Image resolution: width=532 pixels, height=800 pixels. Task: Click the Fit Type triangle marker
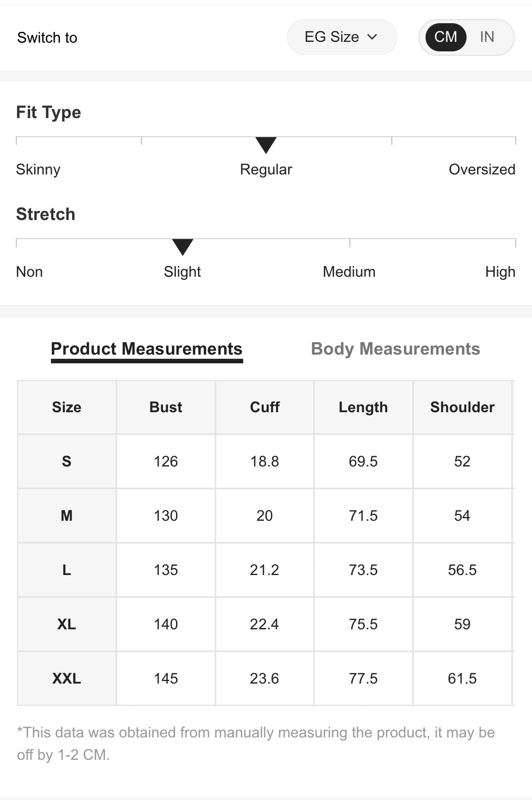(266, 145)
